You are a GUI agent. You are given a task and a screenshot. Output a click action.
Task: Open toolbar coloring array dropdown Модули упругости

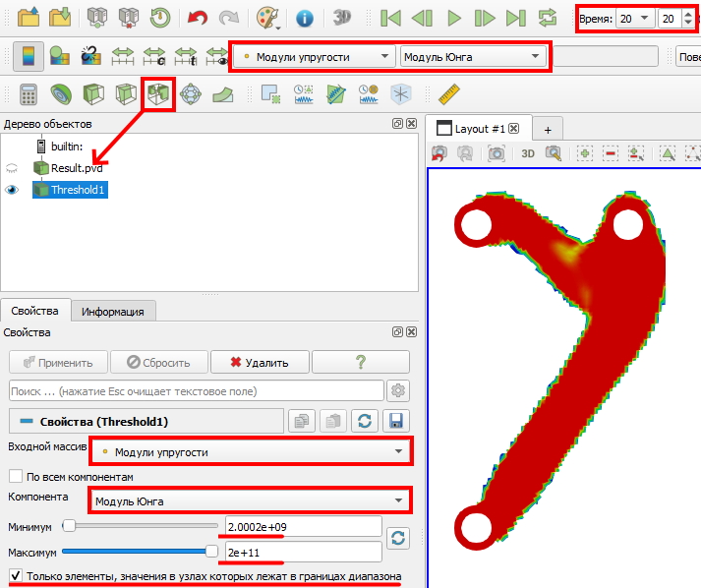(x=315, y=57)
